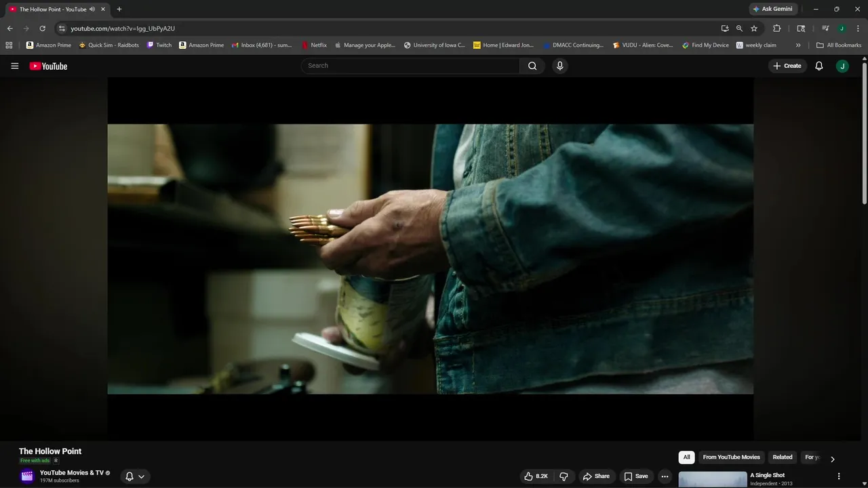Show hidden bookmarks overflow chevron
Screen dimensions: 868x488
click(x=798, y=45)
